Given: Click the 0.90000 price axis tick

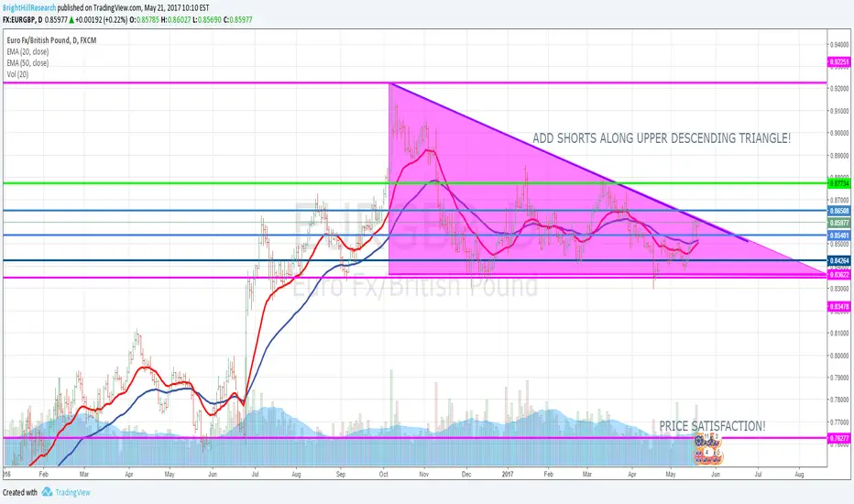Looking at the screenshot, I should click(x=839, y=134).
